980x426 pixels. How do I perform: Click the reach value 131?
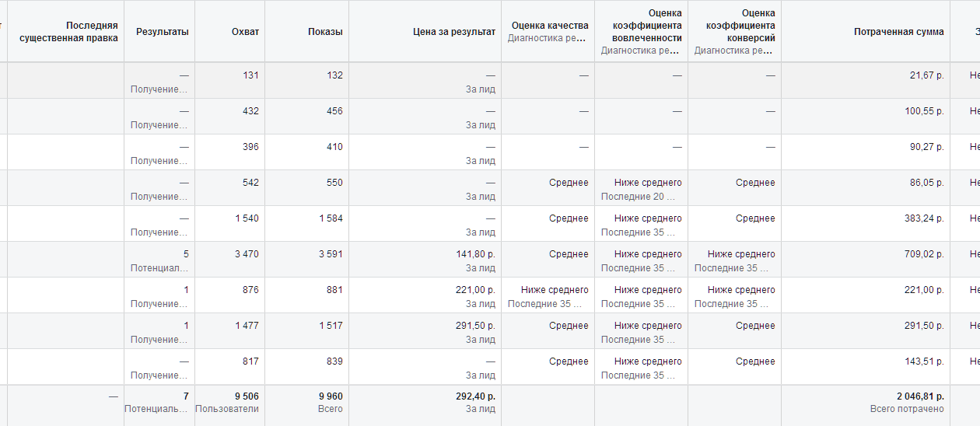click(x=250, y=75)
